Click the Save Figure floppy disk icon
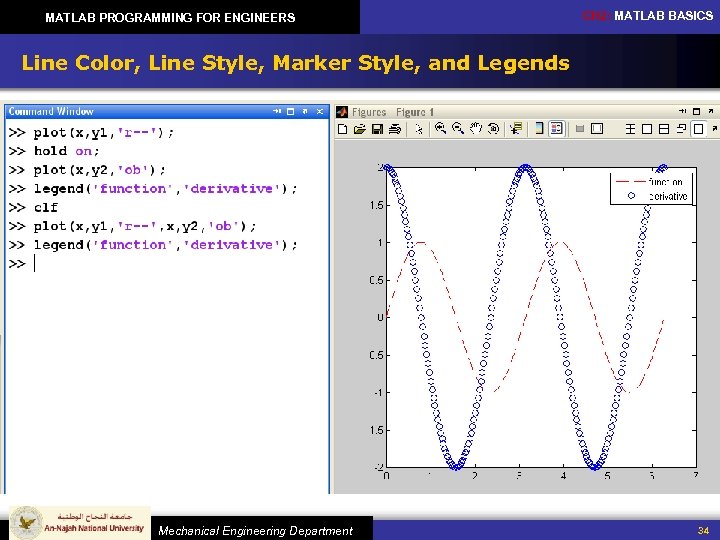Image resolution: width=720 pixels, height=540 pixels. (377, 129)
